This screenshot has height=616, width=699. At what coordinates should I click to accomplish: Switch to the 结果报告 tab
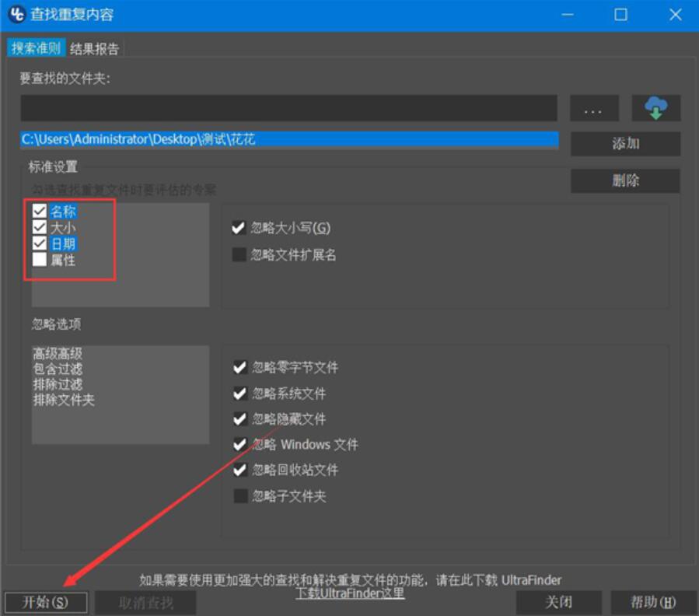point(95,48)
